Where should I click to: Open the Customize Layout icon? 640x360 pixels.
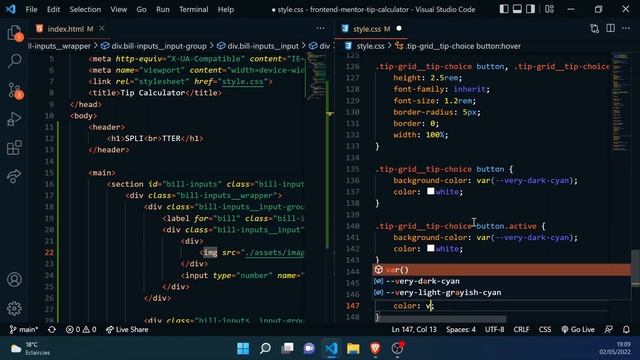pos(549,9)
